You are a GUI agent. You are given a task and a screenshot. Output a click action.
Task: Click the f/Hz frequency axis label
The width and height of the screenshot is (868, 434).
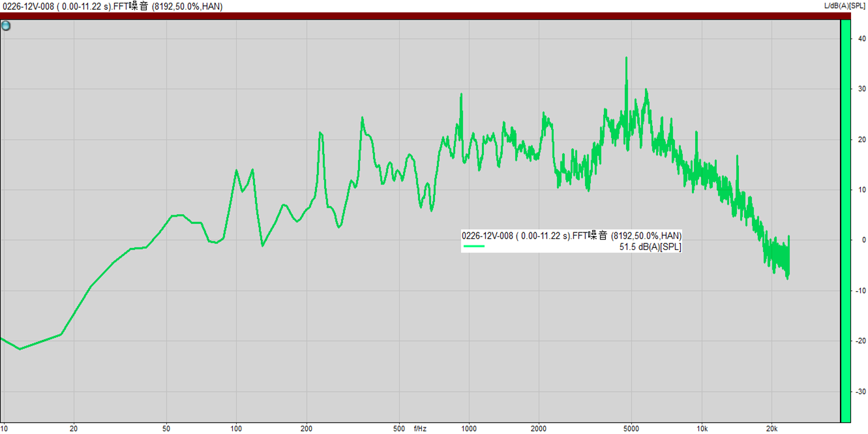pos(420,429)
